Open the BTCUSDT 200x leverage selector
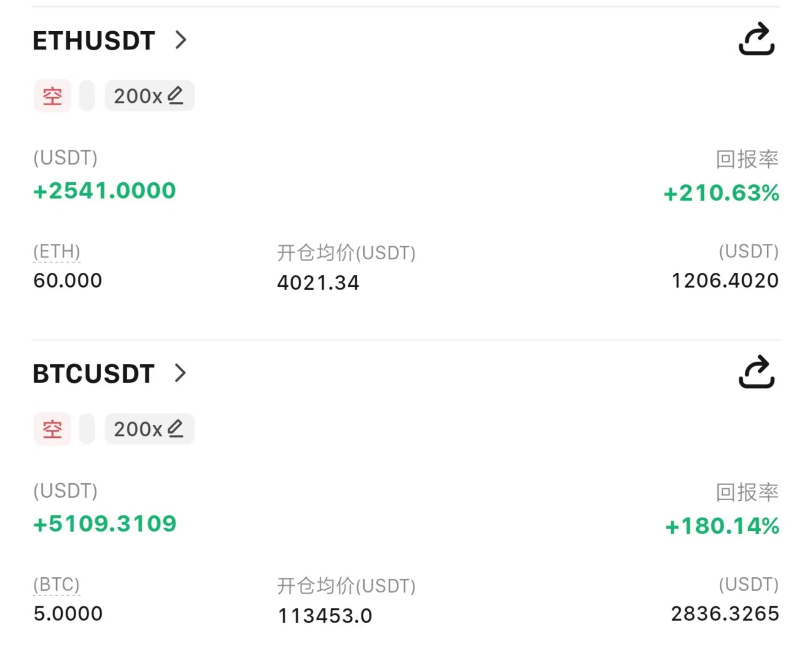 click(x=149, y=429)
